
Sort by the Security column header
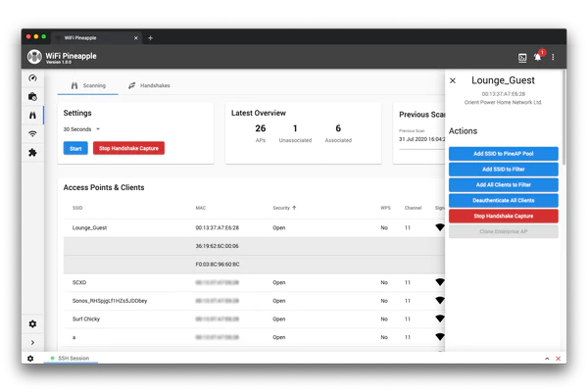pyautogui.click(x=284, y=208)
